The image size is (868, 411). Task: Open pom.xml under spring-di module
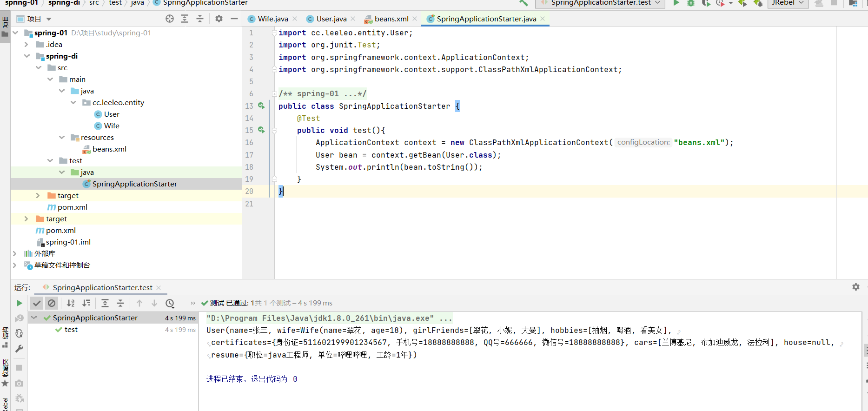tap(72, 207)
